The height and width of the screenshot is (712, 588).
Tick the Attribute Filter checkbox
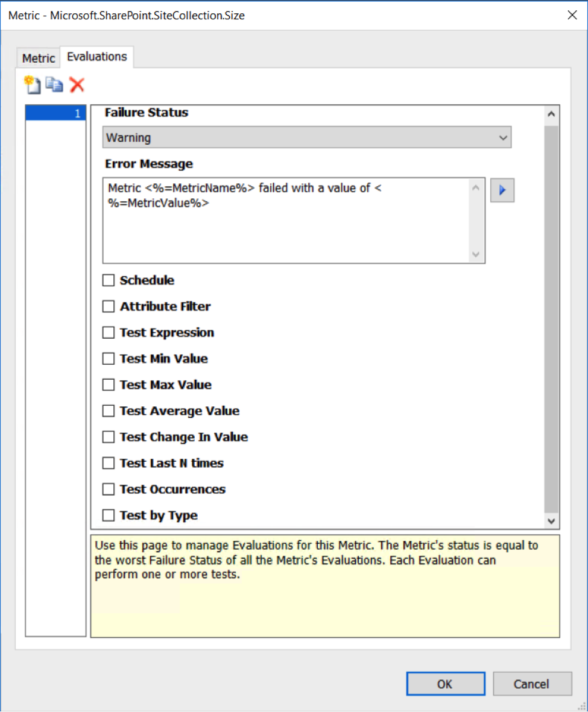pyautogui.click(x=108, y=306)
